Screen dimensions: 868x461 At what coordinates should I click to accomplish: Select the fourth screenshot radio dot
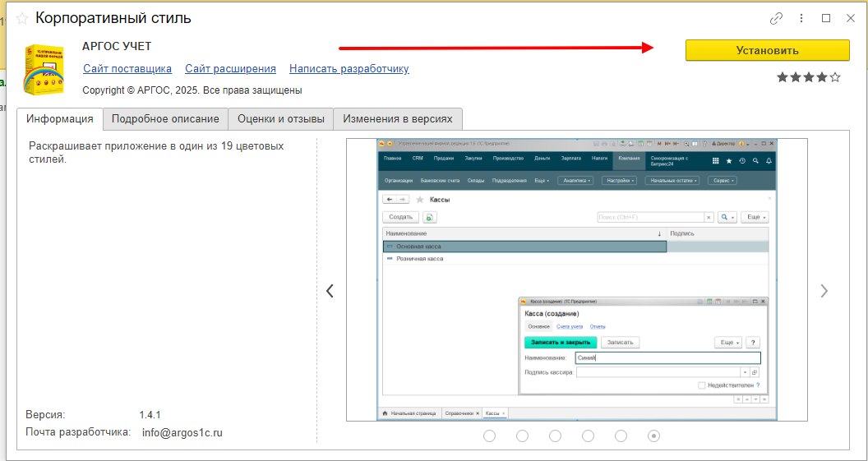pyautogui.click(x=588, y=436)
